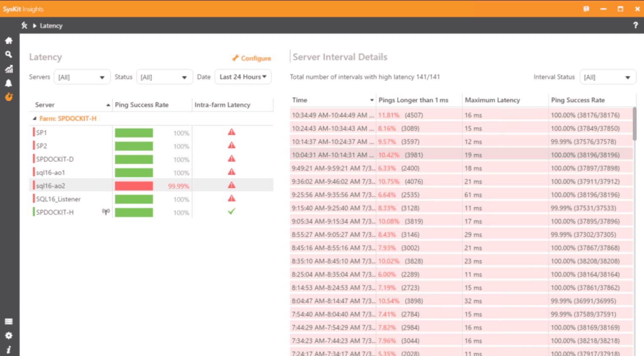Click the warning icon for SP2
Screen dimensions: 644x356
[x=232, y=145]
